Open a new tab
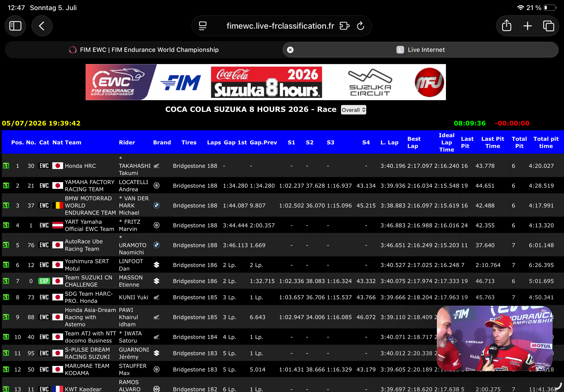Viewport: 564px width, 392px height. click(x=527, y=26)
